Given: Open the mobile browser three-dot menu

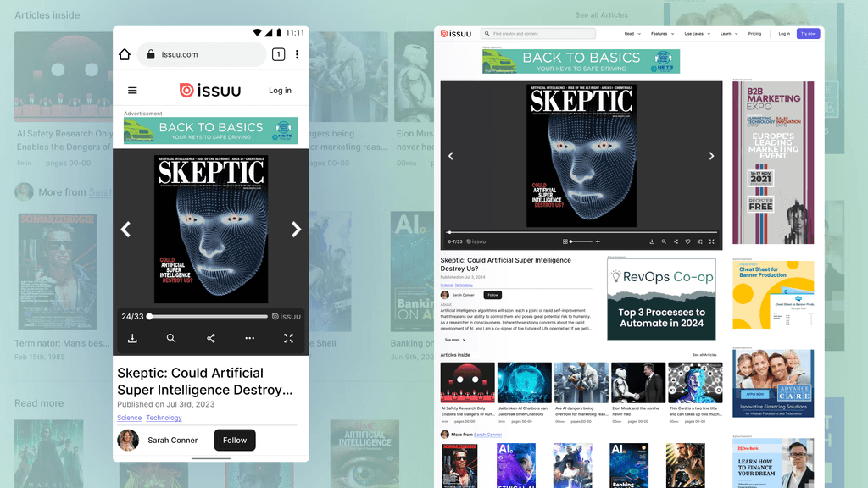Looking at the screenshot, I should coord(298,54).
